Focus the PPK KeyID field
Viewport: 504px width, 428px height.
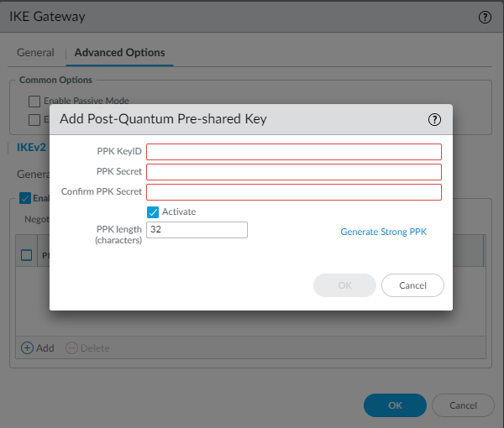294,151
